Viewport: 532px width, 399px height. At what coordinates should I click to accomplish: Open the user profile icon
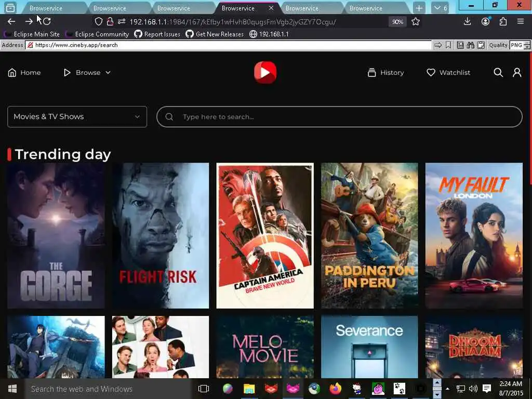point(517,72)
